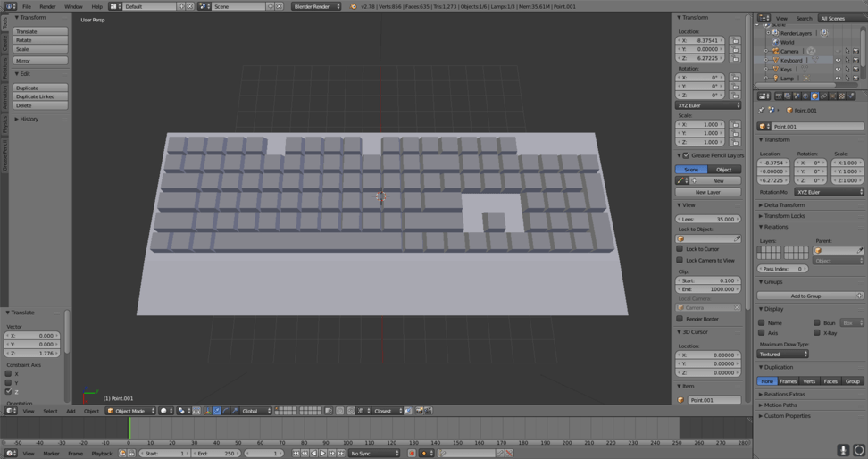This screenshot has width=868, height=459.
Task: Enable the Render Border checkbox
Action: [x=680, y=319]
